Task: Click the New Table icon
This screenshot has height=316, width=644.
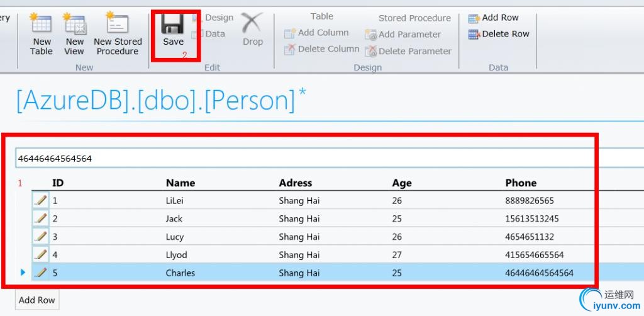Action: click(41, 23)
